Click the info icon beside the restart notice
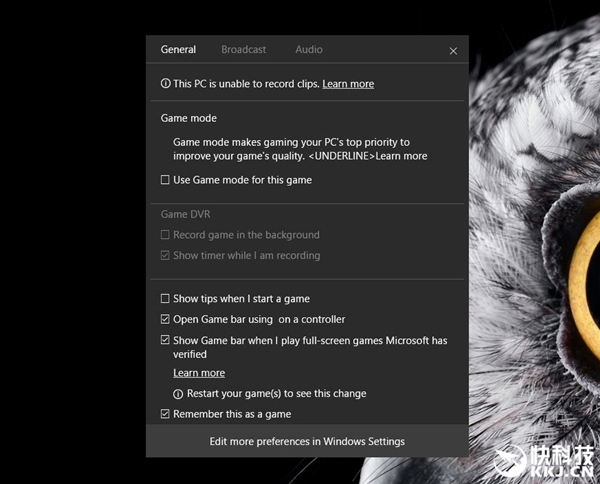 [179, 394]
